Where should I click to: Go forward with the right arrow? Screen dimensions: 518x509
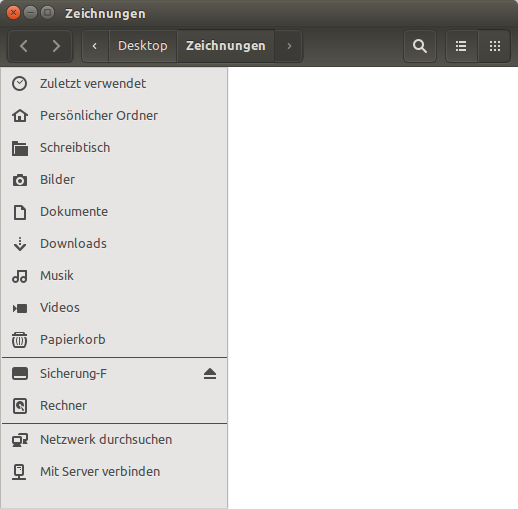tap(56, 46)
